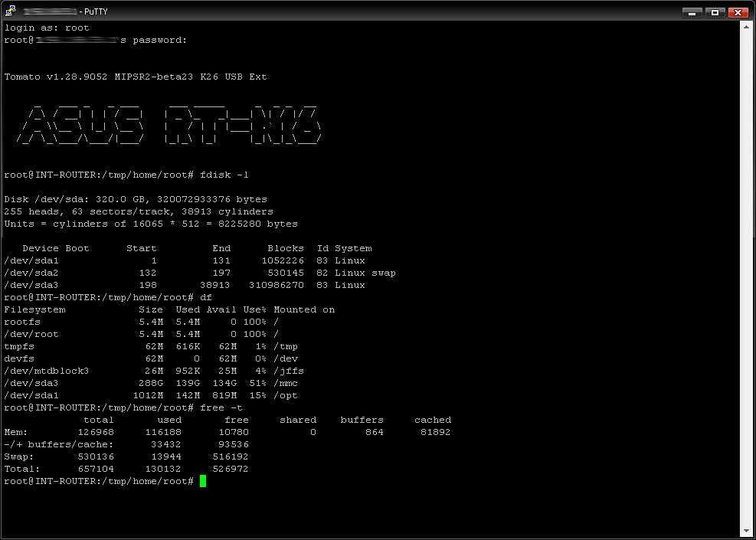Click the 'tmpfs' filesystem entry

pyautogui.click(x=19, y=347)
